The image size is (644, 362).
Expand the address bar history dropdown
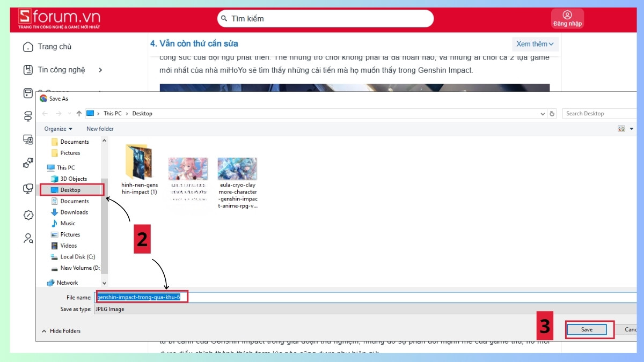543,114
